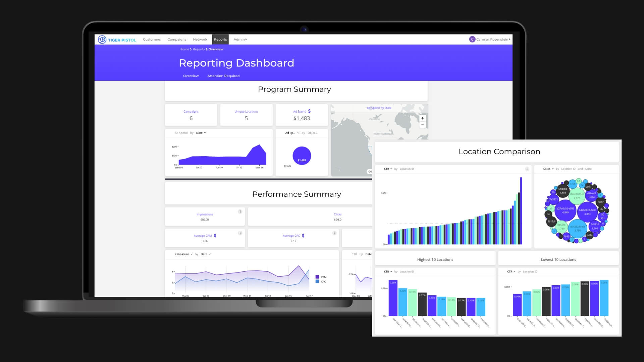Click the Reports breadcrumb link
644x362 pixels.
(x=199, y=49)
